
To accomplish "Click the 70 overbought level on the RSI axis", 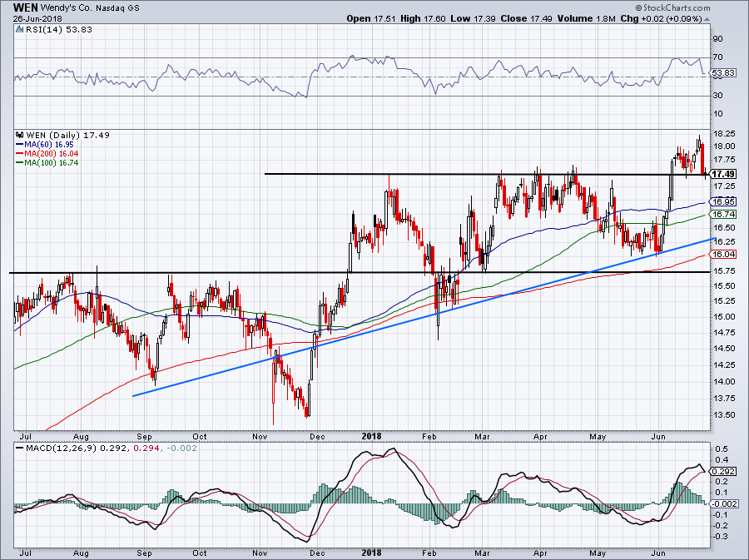I will click(717, 57).
